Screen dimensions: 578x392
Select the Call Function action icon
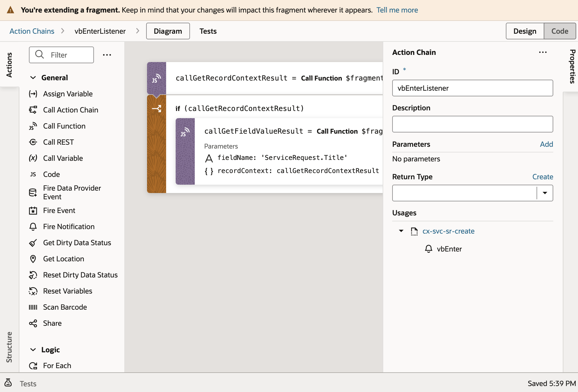pyautogui.click(x=33, y=126)
